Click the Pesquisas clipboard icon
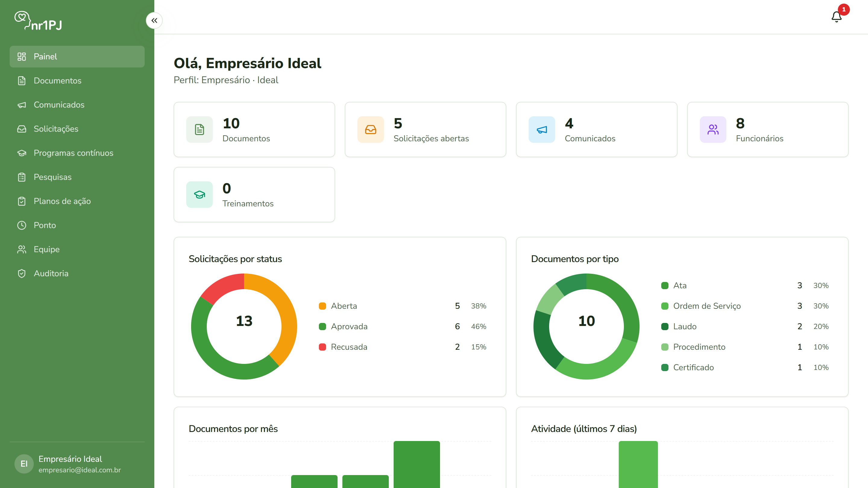Screen dimensions: 868x488 click(x=22, y=177)
